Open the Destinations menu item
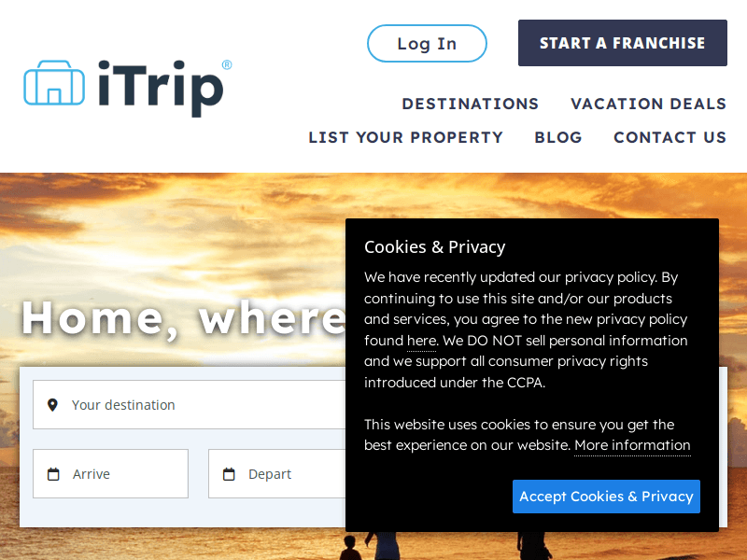 (x=470, y=104)
